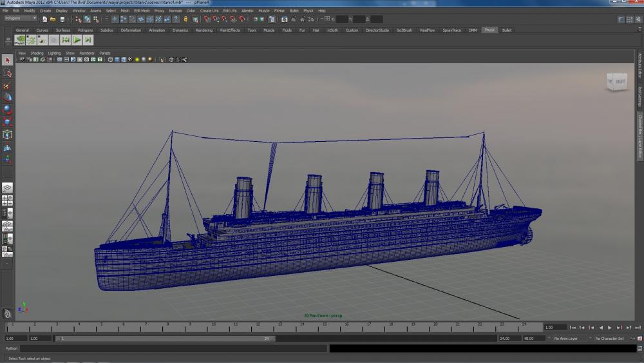The width and height of the screenshot is (644, 363).
Task: Toggle snap to grid magnet icon
Action: coord(207,19)
